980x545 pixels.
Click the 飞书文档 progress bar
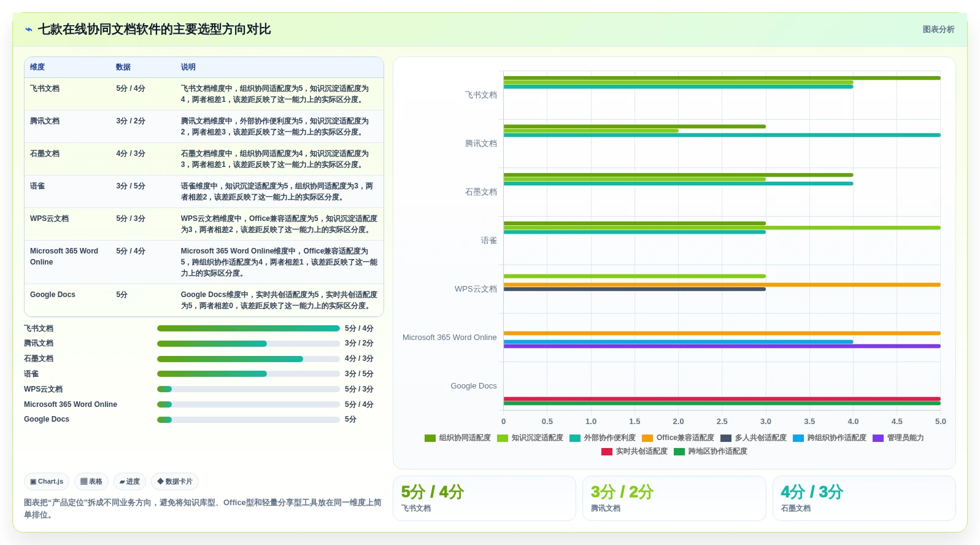coord(249,328)
